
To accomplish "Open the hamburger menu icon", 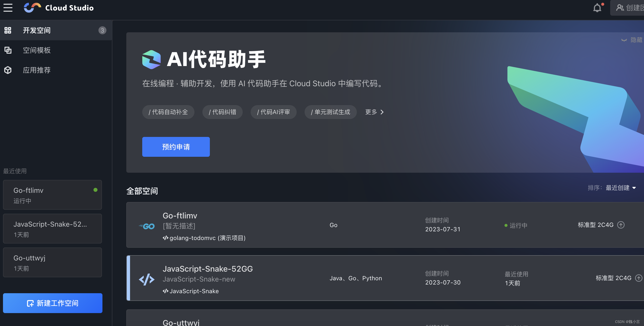I will [8, 8].
